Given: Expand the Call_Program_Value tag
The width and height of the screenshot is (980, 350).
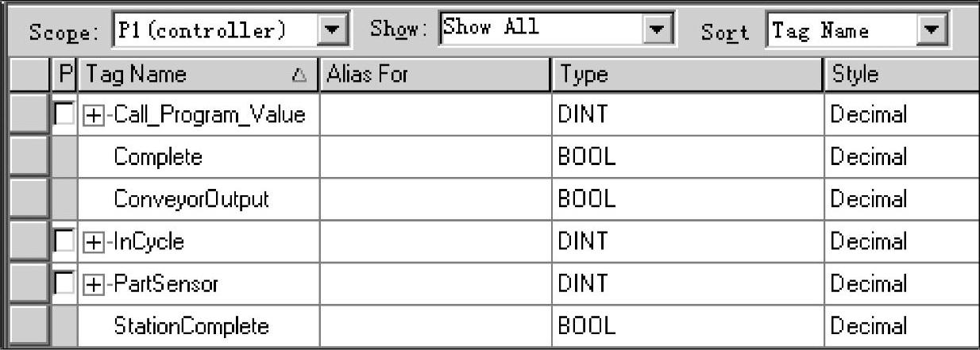Looking at the screenshot, I should (95, 115).
